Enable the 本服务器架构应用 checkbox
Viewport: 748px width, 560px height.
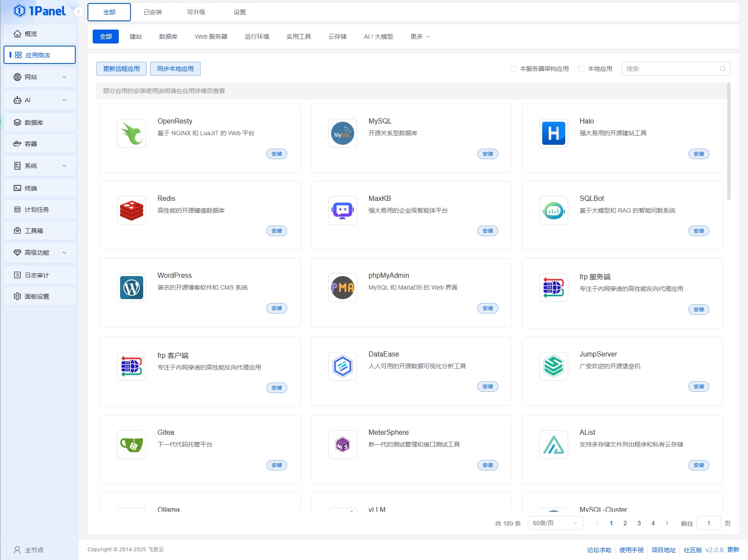pyautogui.click(x=513, y=69)
